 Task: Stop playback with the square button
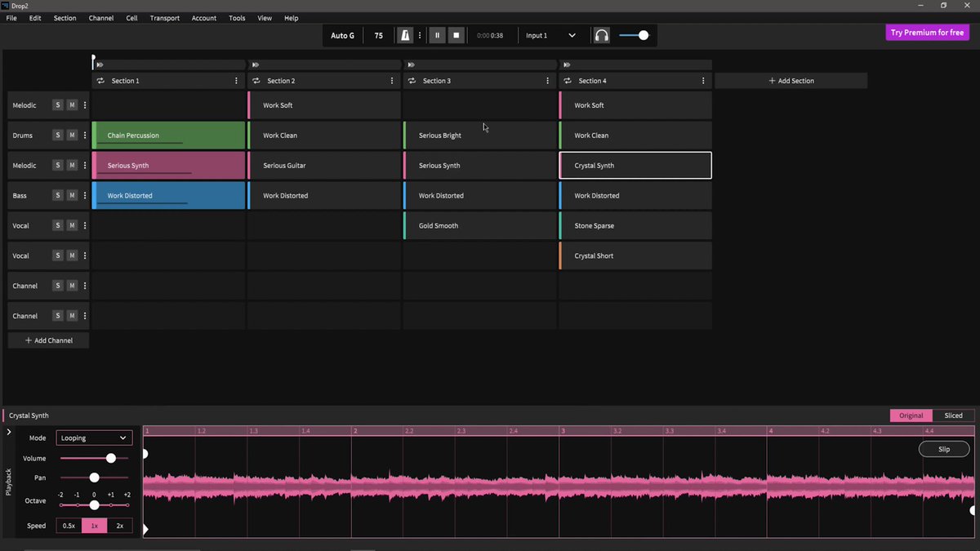point(457,35)
